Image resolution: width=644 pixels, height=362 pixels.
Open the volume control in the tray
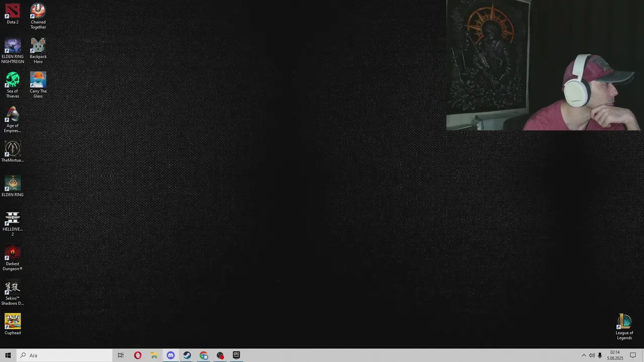[x=592, y=355]
